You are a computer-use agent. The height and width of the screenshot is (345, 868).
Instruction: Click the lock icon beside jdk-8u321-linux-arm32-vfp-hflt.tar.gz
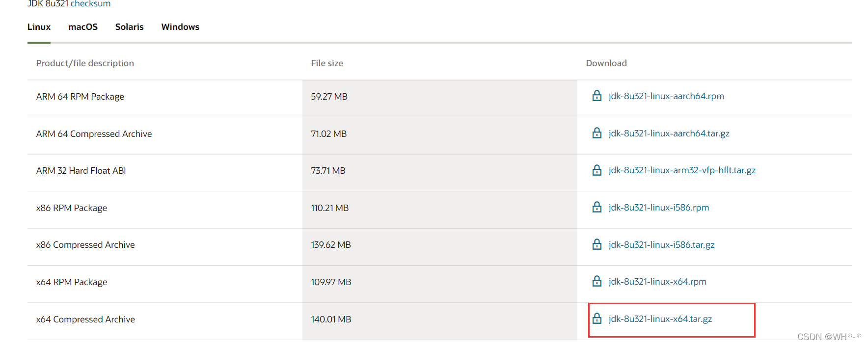(597, 170)
